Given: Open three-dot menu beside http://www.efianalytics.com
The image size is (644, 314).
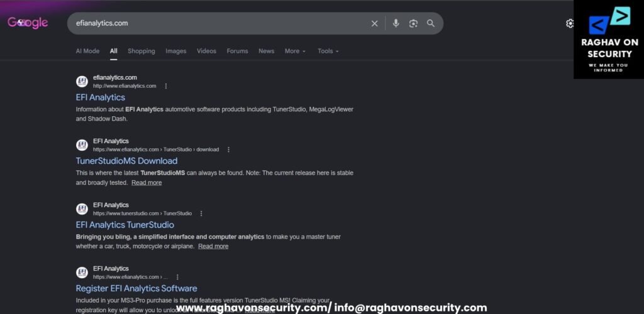Looking at the screenshot, I should pyautogui.click(x=166, y=86).
